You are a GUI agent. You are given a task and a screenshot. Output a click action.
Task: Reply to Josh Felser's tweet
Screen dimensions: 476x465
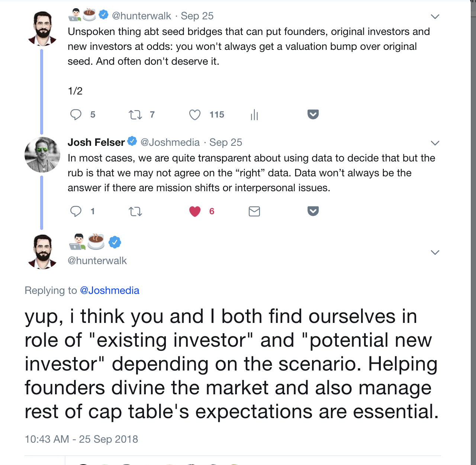point(76,211)
